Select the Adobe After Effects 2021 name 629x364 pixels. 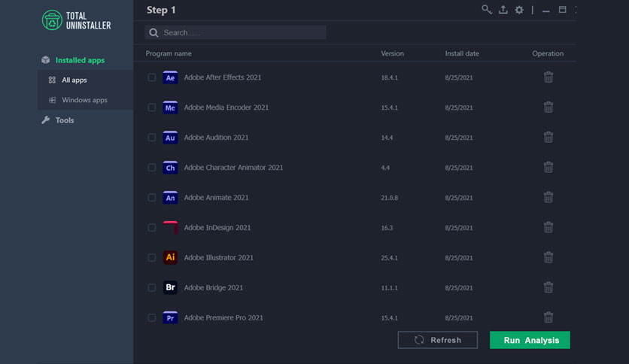coord(223,77)
